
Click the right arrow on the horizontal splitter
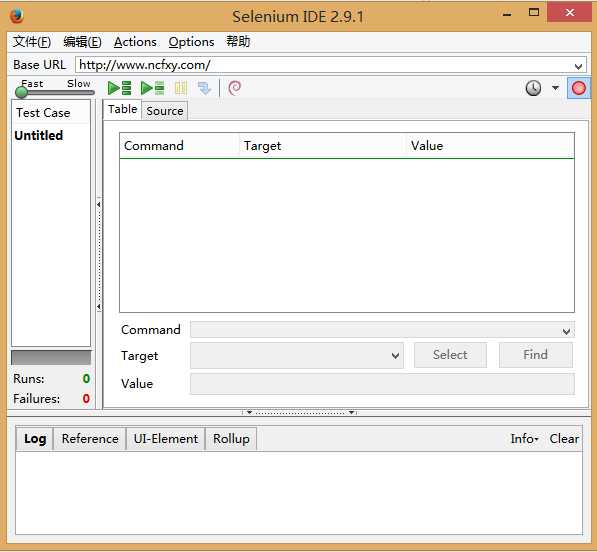[x=351, y=412]
